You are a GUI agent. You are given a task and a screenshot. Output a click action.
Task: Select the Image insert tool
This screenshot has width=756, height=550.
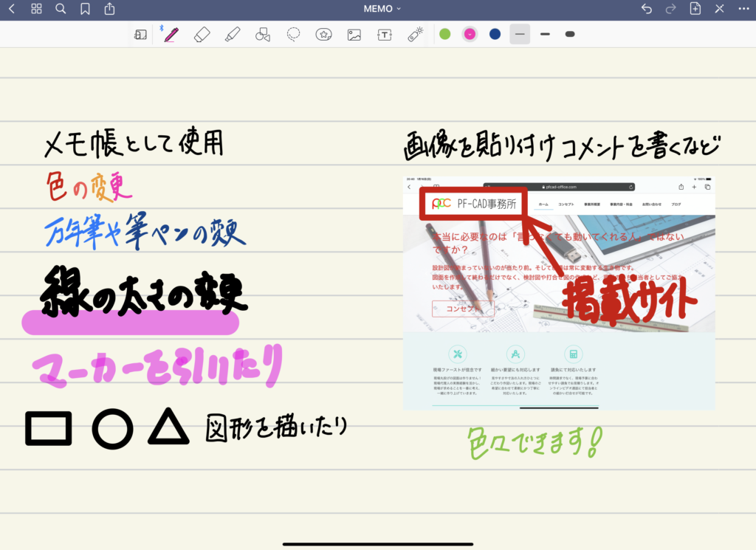(x=354, y=34)
